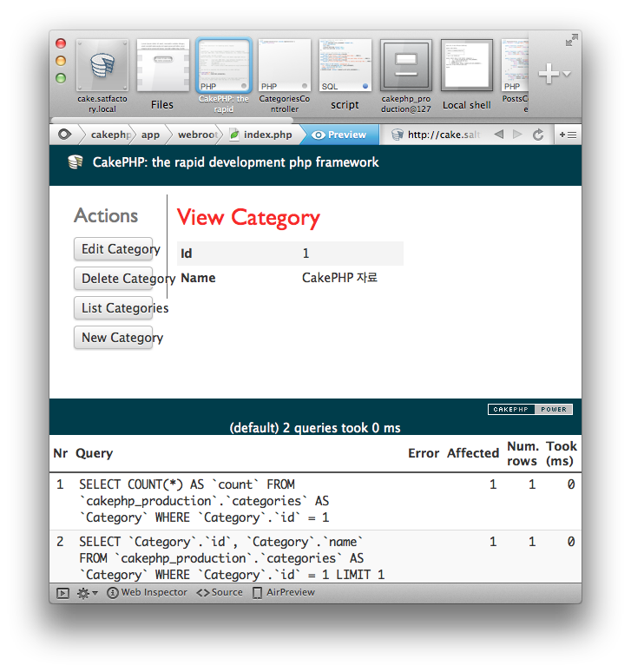The image size is (631, 672).
Task: Open the add bookmark list menu
Action: pos(568,135)
